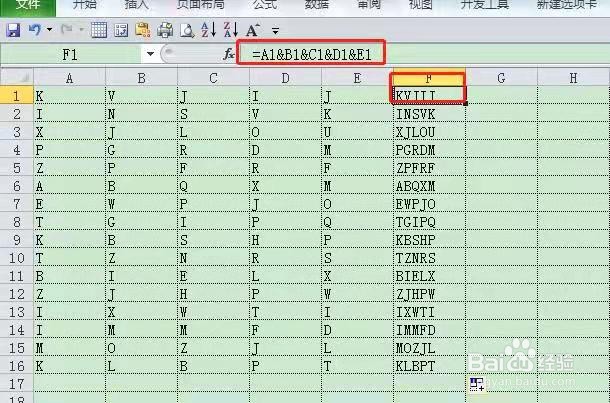Viewport: 610px width, 403px height.
Task: Undo the last action
Action: click(35, 30)
